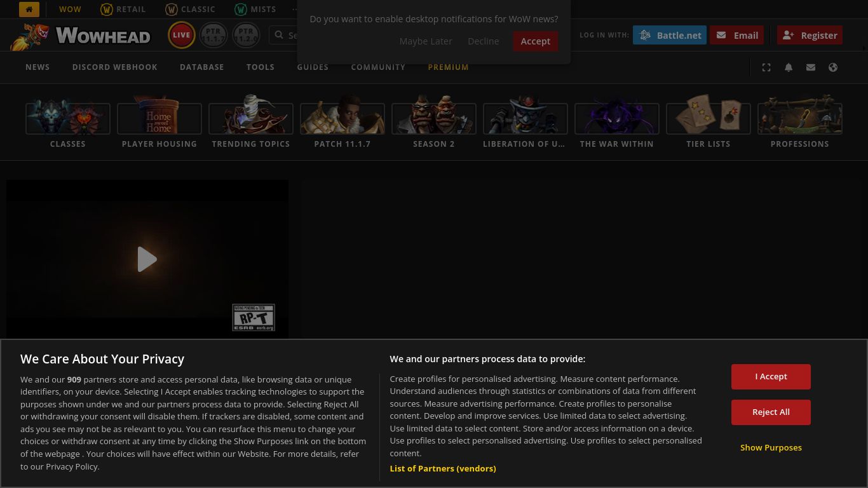The image size is (868, 488).
Task: Log in with Battle.net
Action: (x=670, y=35)
